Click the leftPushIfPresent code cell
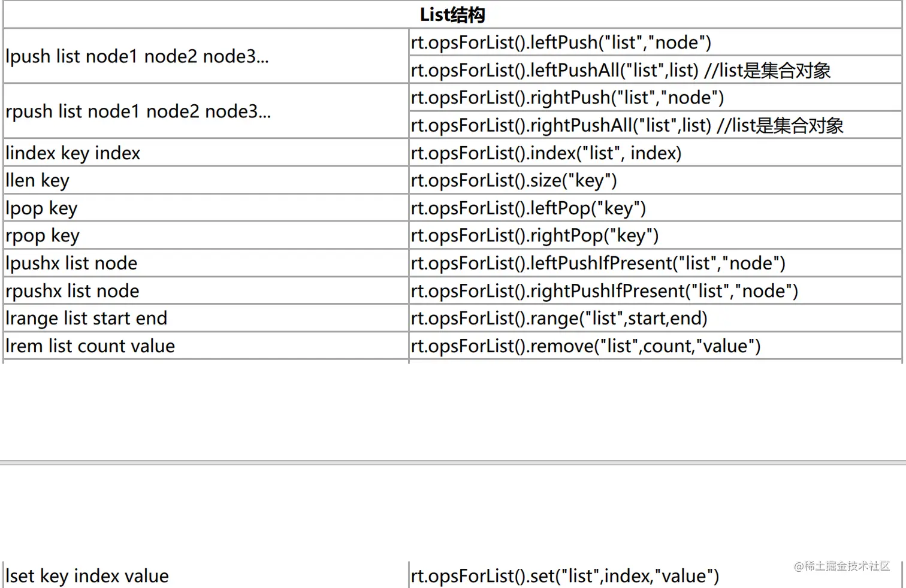906x588 pixels. [598, 263]
